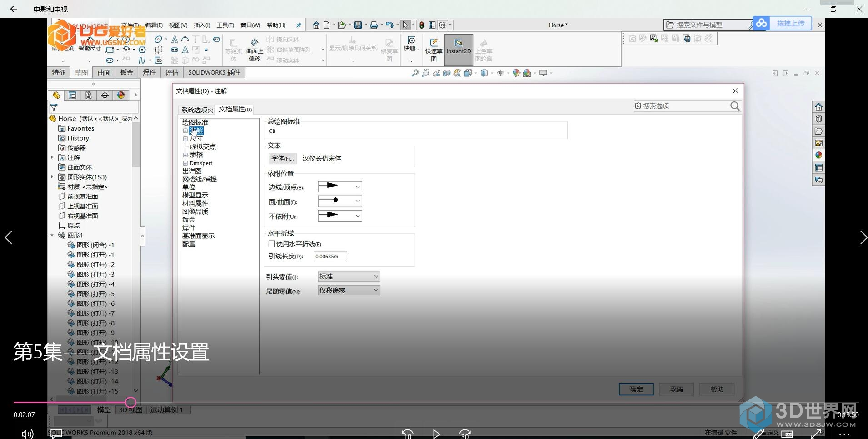Click the 引线长度 input field

click(x=330, y=257)
